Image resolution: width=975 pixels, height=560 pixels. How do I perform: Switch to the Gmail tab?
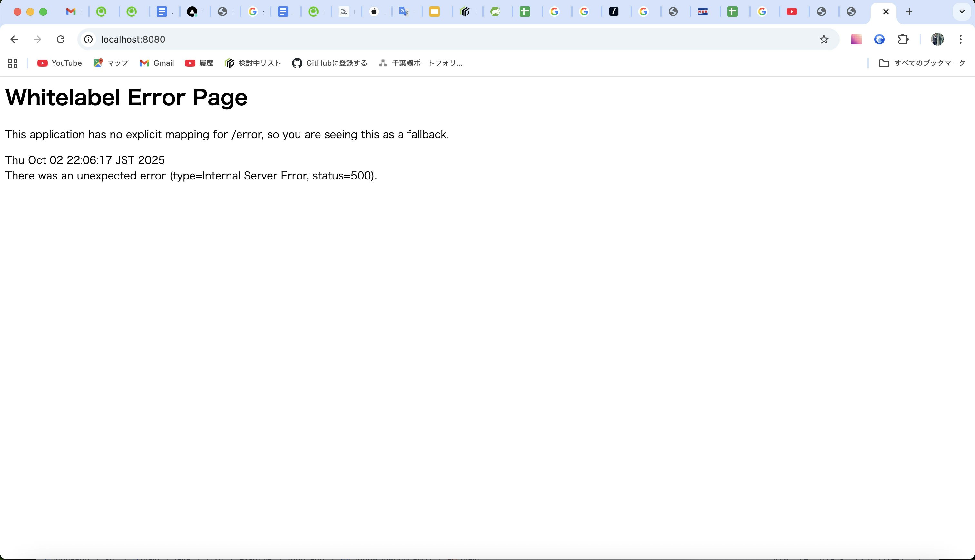(x=71, y=12)
